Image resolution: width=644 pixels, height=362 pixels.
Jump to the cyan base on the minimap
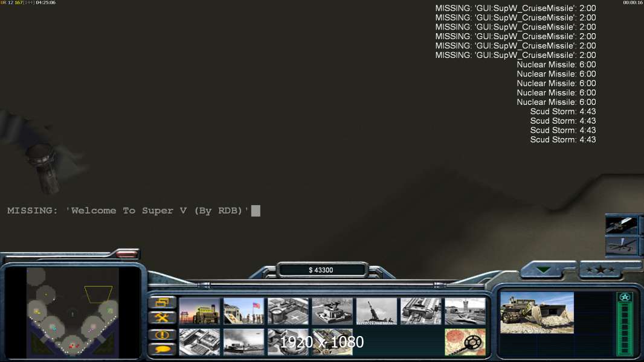click(53, 327)
